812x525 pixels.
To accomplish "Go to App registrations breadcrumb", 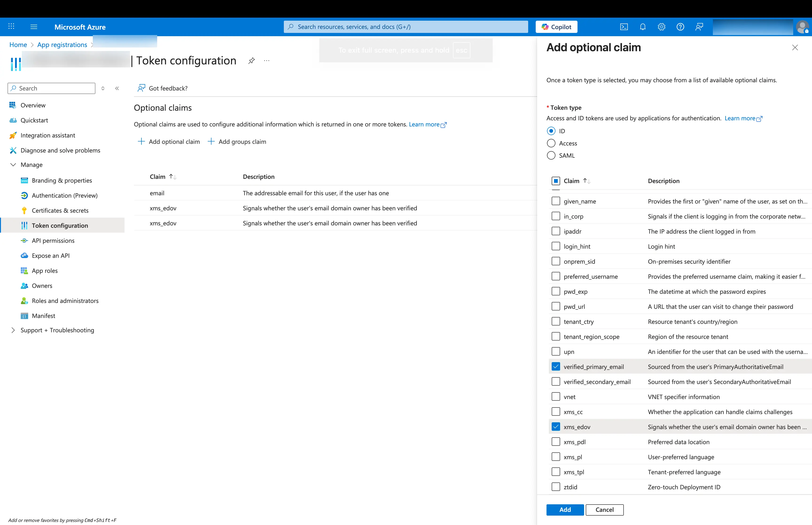I will pos(62,45).
